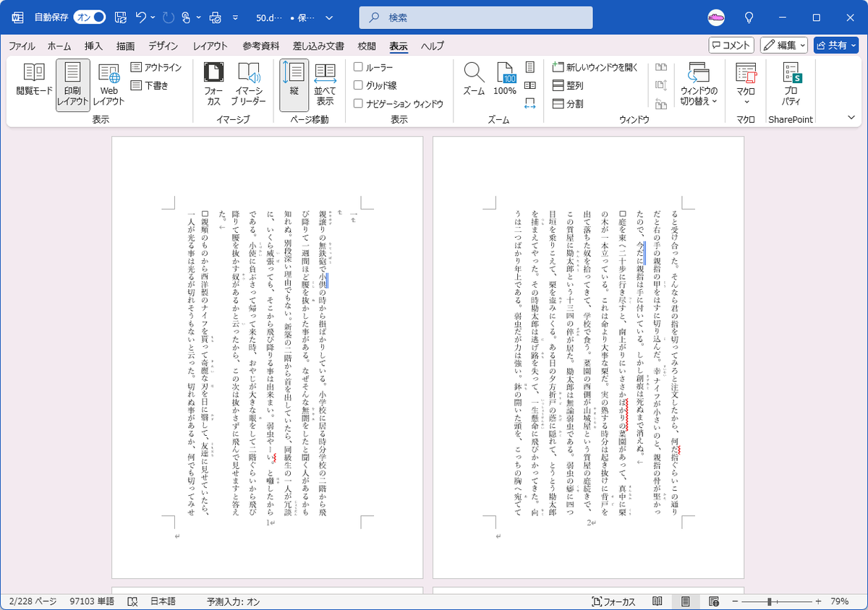Open the 校閲 ribbon tab
The width and height of the screenshot is (868, 610).
(366, 46)
